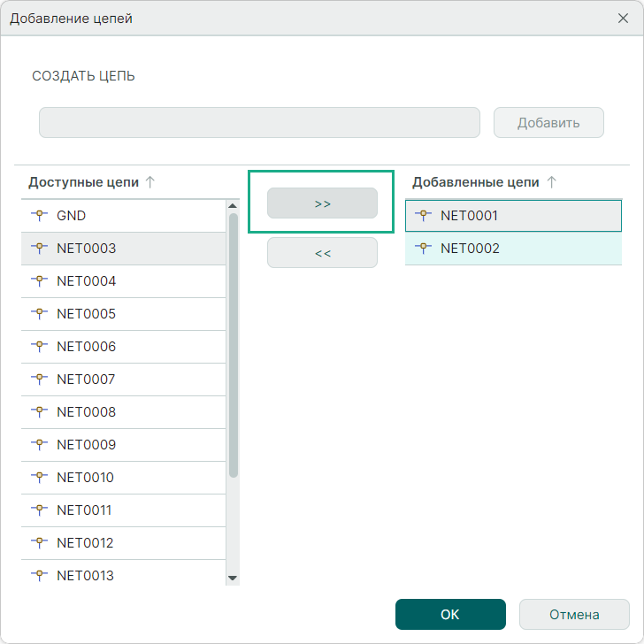
Task: Click the net icon next to GND
Action: click(x=38, y=215)
